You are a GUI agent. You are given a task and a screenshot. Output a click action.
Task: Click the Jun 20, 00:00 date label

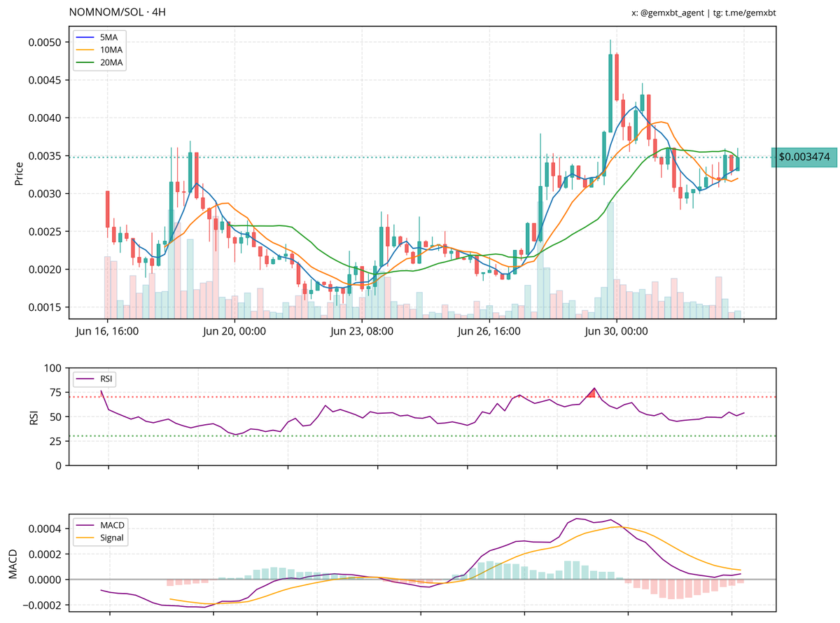click(x=234, y=332)
